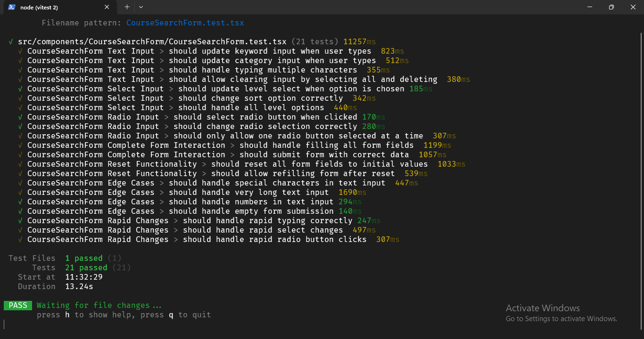Click the checkmark beside the test file path
Viewport: 644px width, 339px height.
(x=11, y=41)
